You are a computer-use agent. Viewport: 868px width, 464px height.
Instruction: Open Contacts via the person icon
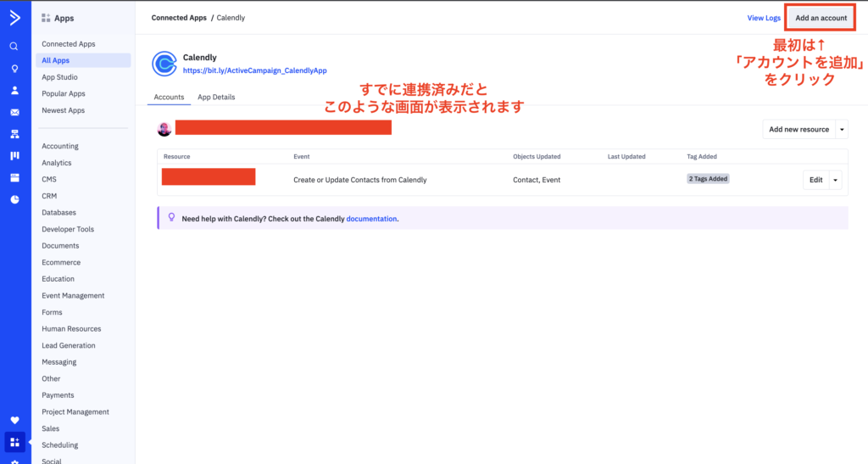click(x=14, y=90)
